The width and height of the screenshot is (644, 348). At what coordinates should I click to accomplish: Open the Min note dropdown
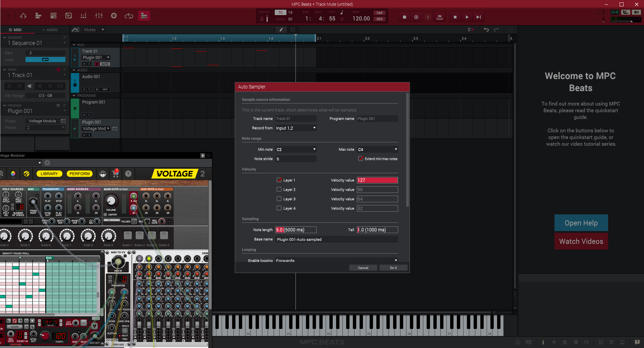(x=296, y=149)
